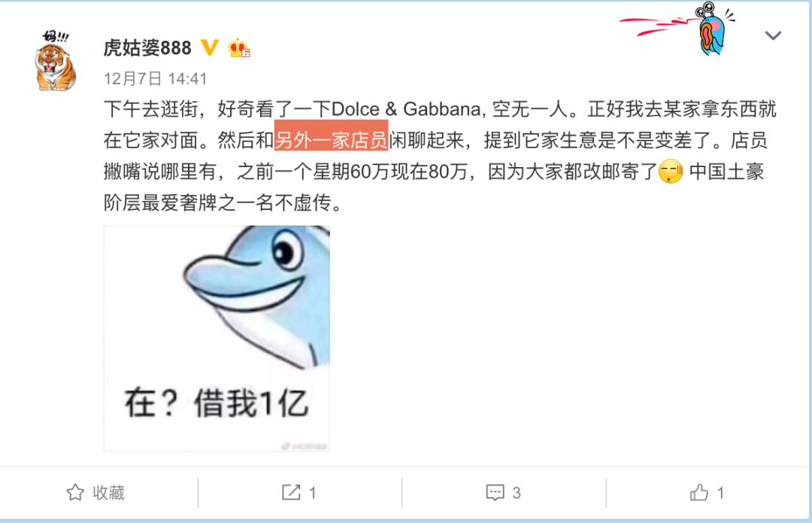The width and height of the screenshot is (812, 523).
Task: Click the star favorite icon
Action: click(x=75, y=492)
